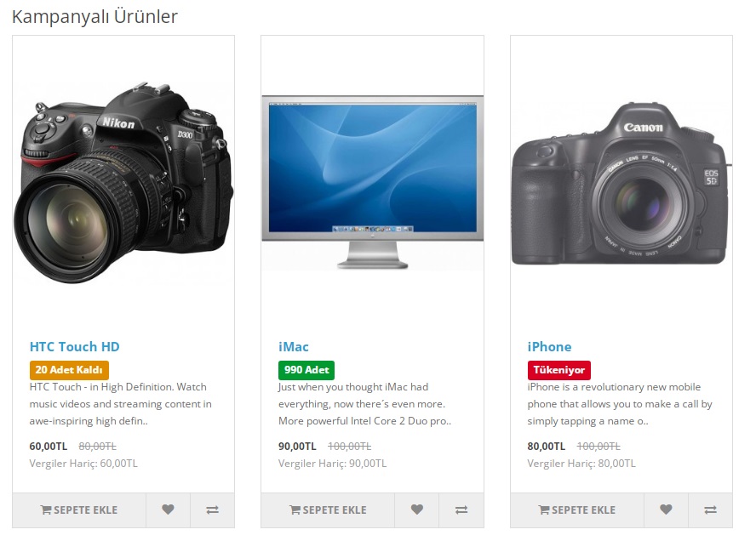756x541 pixels.
Task: Open the HTC Touch HD product link
Action: coord(74,346)
